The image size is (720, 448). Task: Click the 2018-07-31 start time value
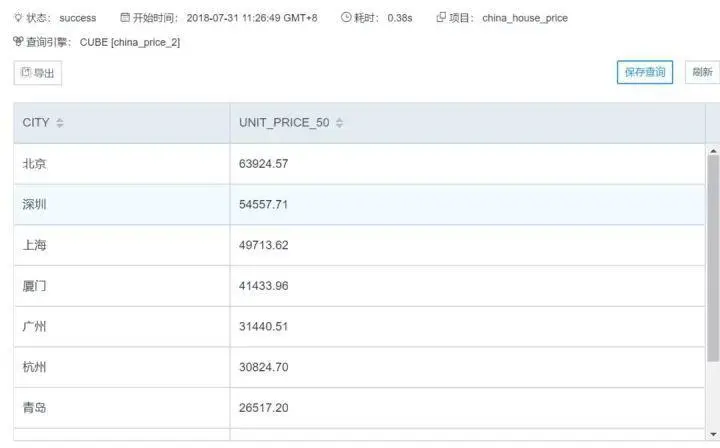coord(252,18)
